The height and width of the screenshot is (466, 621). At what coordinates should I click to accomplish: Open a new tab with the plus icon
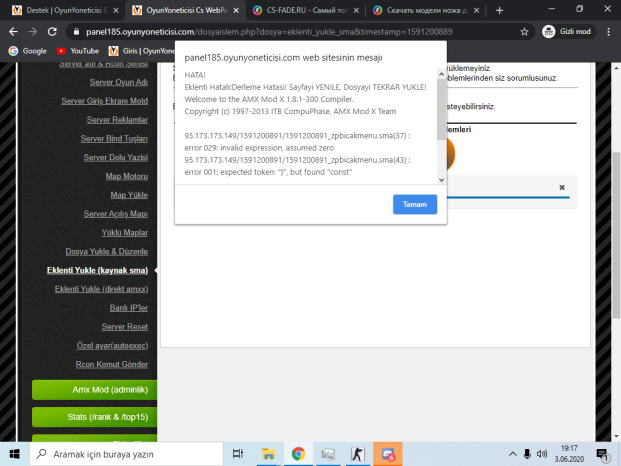pyautogui.click(x=499, y=10)
